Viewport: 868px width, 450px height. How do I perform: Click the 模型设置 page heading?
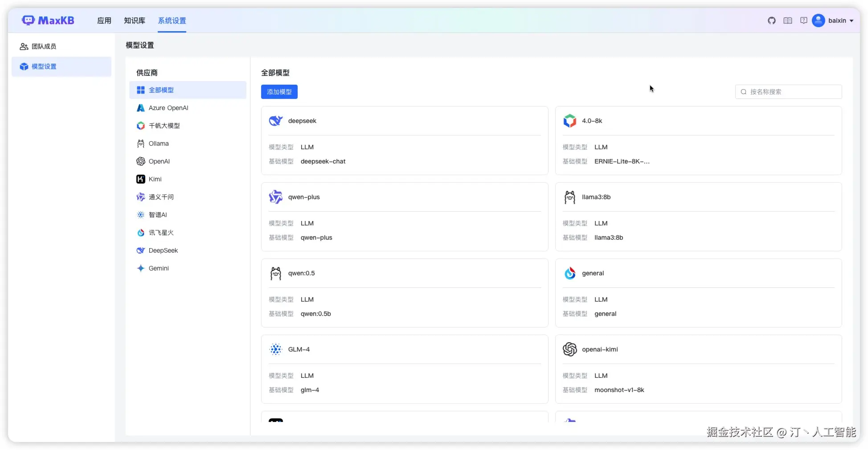(x=140, y=45)
